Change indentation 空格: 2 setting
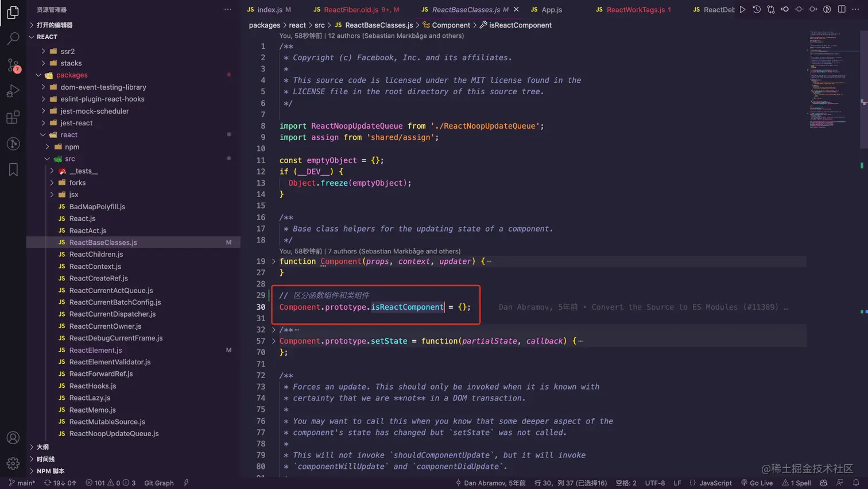The image size is (868, 489). tap(626, 483)
